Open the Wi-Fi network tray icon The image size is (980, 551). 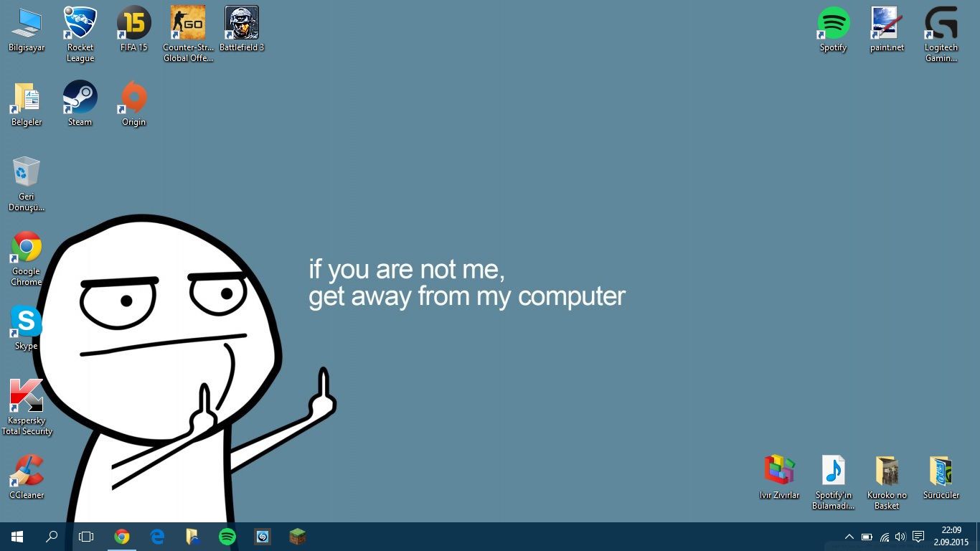coord(884,537)
